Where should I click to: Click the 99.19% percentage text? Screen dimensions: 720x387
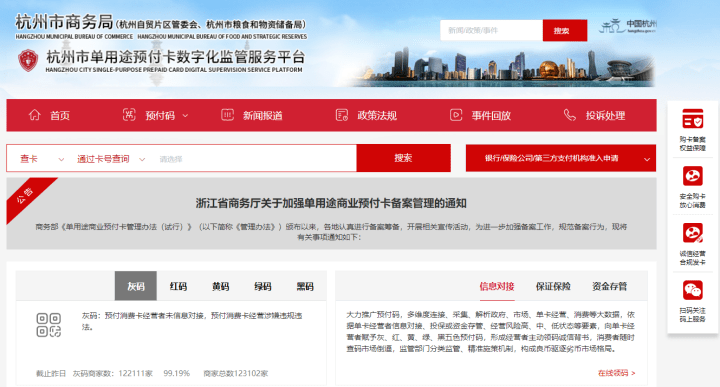point(177,373)
